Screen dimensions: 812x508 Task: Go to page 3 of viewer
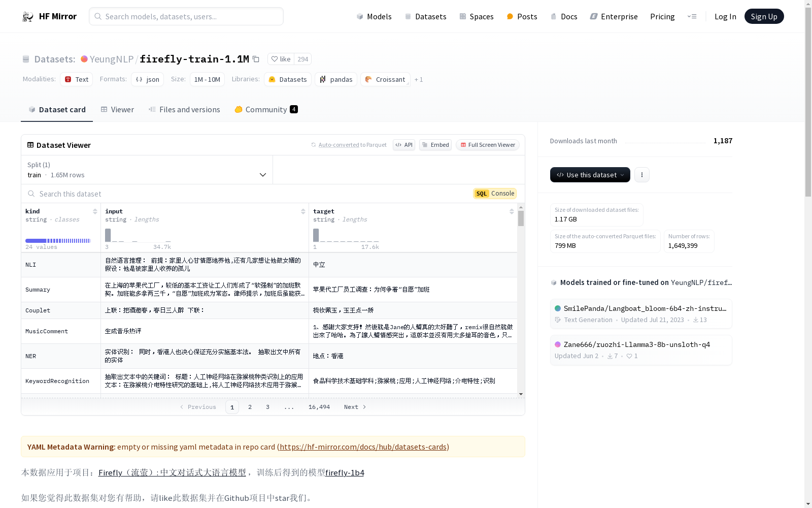267,407
